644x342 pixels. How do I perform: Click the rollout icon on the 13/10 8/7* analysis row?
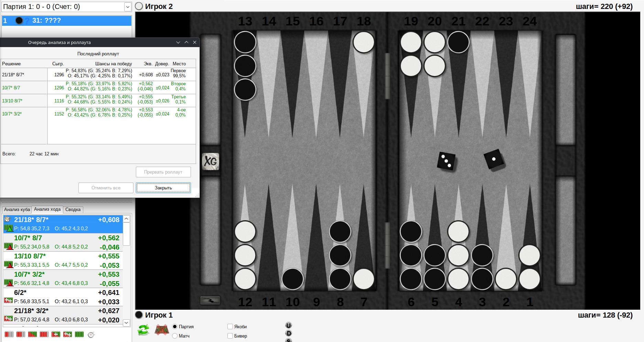(8, 264)
